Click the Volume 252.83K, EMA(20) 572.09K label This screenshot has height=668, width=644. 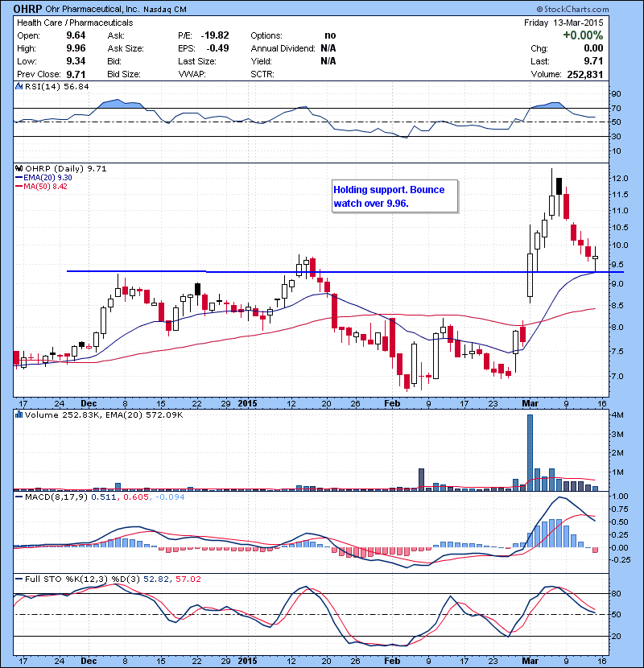click(104, 415)
